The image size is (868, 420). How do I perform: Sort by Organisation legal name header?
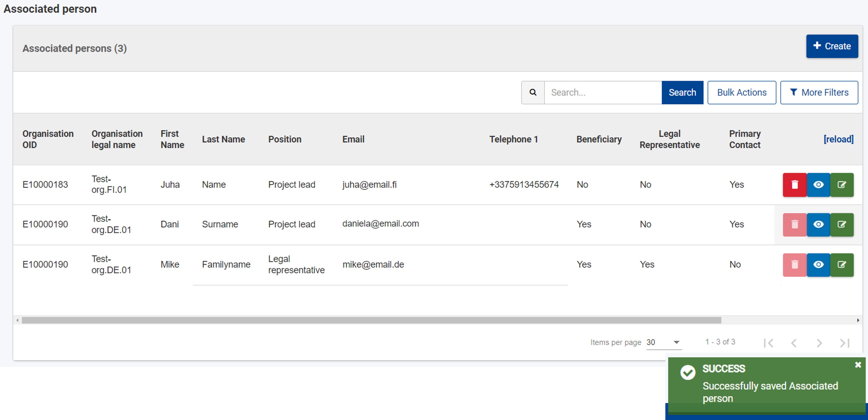[x=117, y=139]
